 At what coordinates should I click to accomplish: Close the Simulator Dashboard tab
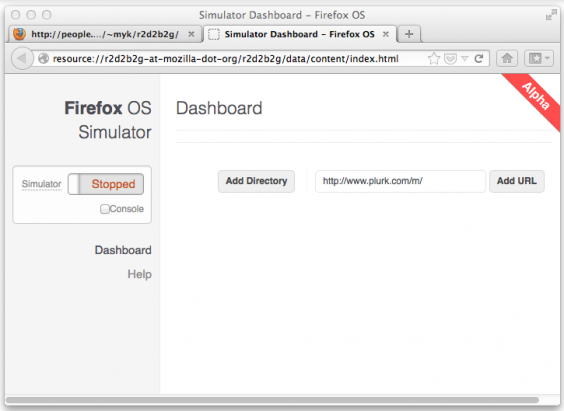[x=386, y=34]
